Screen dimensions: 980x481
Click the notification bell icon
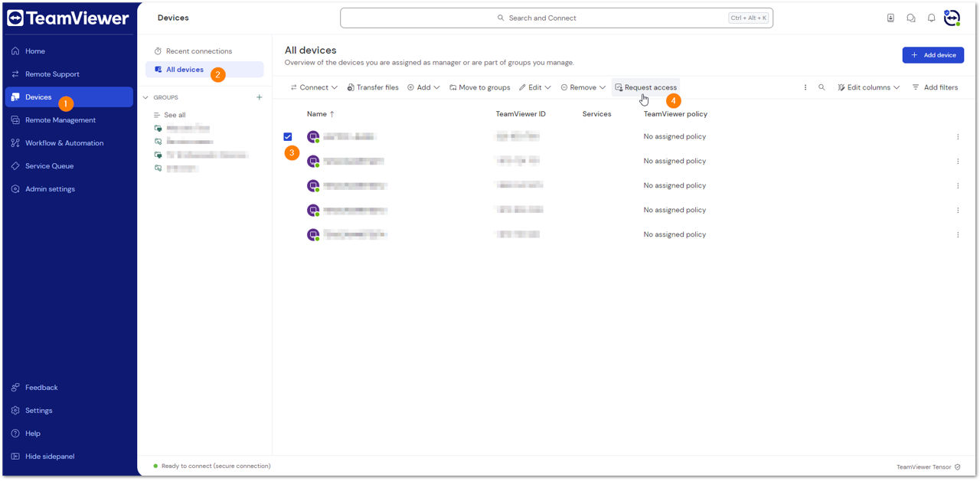tap(931, 18)
